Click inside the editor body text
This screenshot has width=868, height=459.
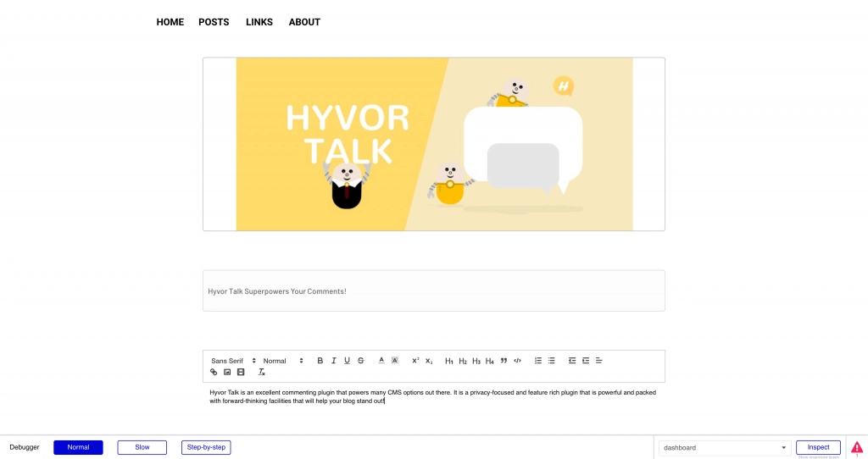pos(433,396)
